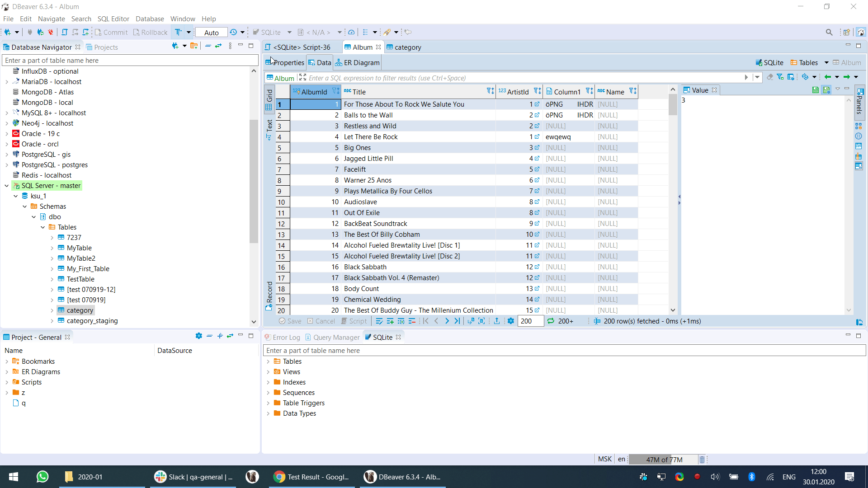Screen dimensions: 868x488
Task: Open the SQL Editor history icon beside Auto
Action: point(232,32)
